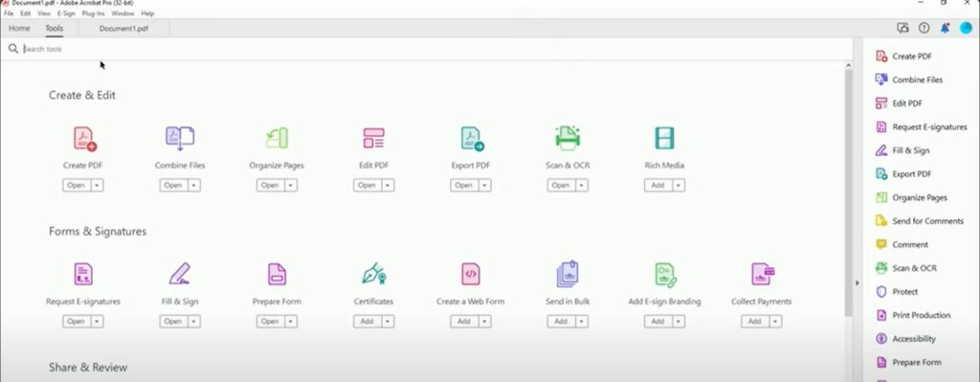Screen dimensions: 980x382
Task: Click Add button under Create a Web Form
Action: 464,322
